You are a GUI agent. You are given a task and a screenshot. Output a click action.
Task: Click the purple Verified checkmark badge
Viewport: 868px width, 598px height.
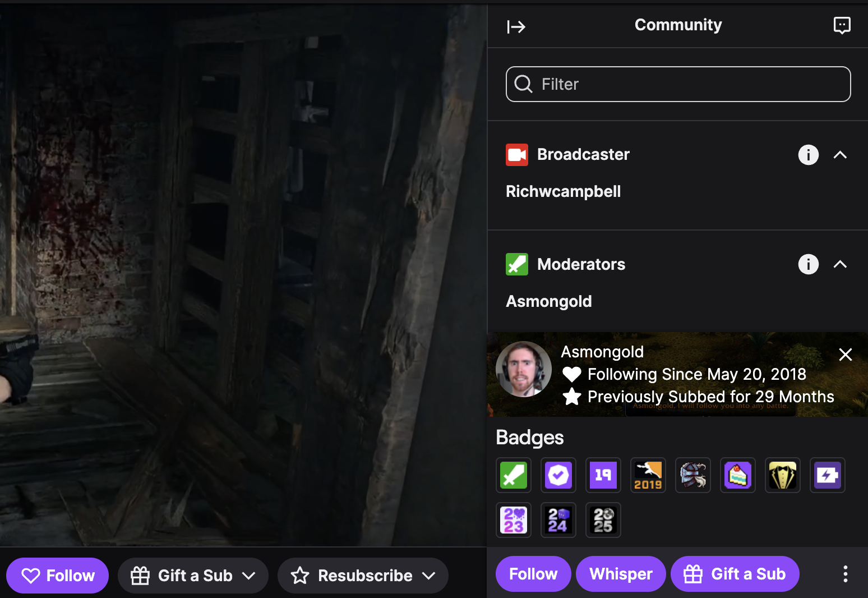558,475
